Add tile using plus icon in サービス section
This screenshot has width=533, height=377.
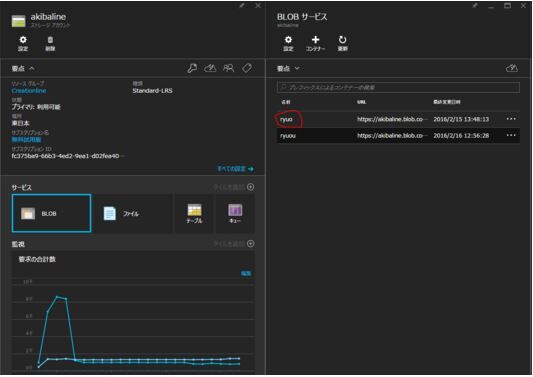tap(251, 187)
